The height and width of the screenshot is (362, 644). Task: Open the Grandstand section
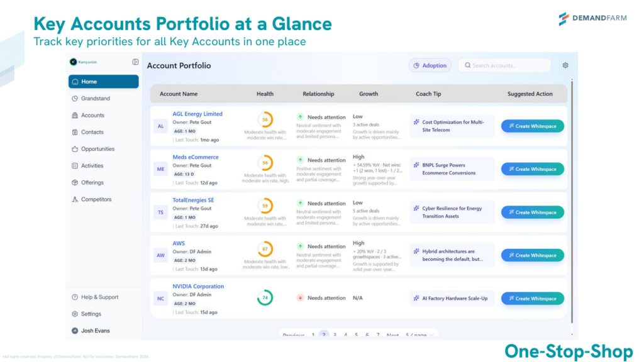94,98
